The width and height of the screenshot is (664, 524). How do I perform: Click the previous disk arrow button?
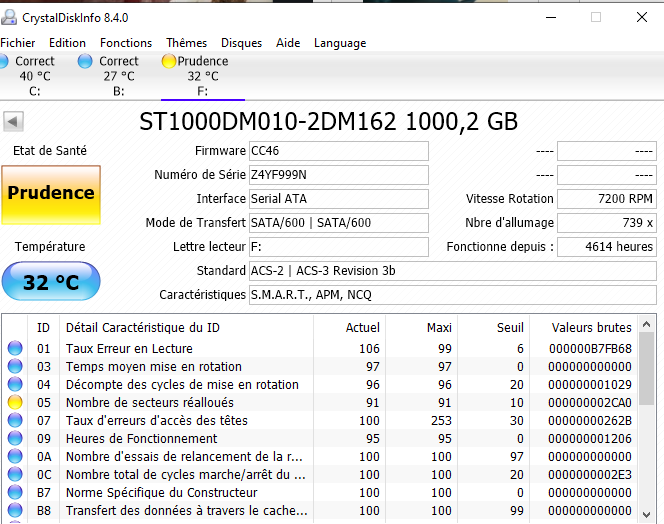pyautogui.click(x=14, y=121)
